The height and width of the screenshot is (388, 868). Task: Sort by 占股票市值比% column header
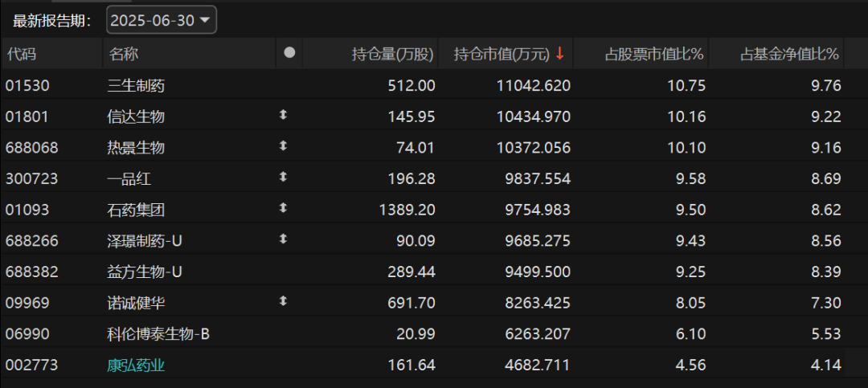point(653,54)
